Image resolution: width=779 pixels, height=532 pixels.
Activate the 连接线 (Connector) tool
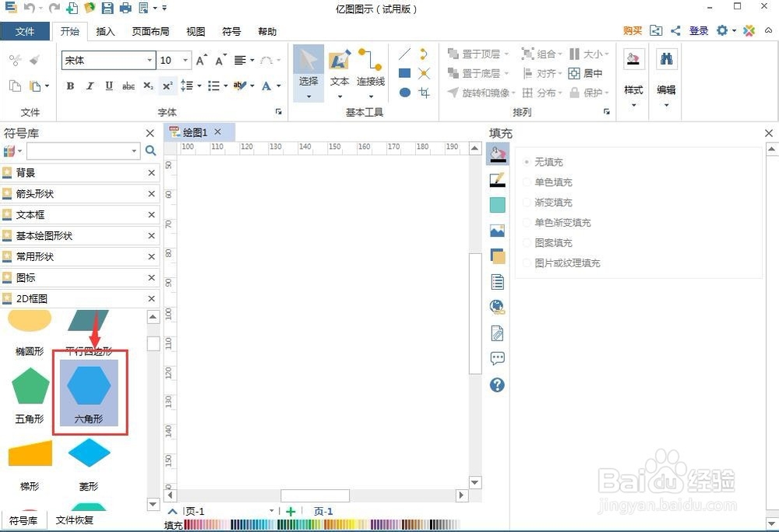click(x=370, y=70)
